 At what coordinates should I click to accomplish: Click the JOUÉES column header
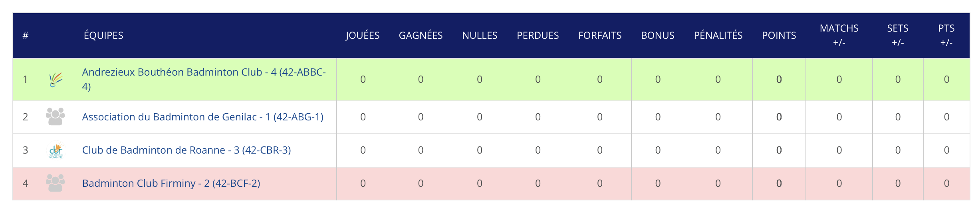pos(363,35)
